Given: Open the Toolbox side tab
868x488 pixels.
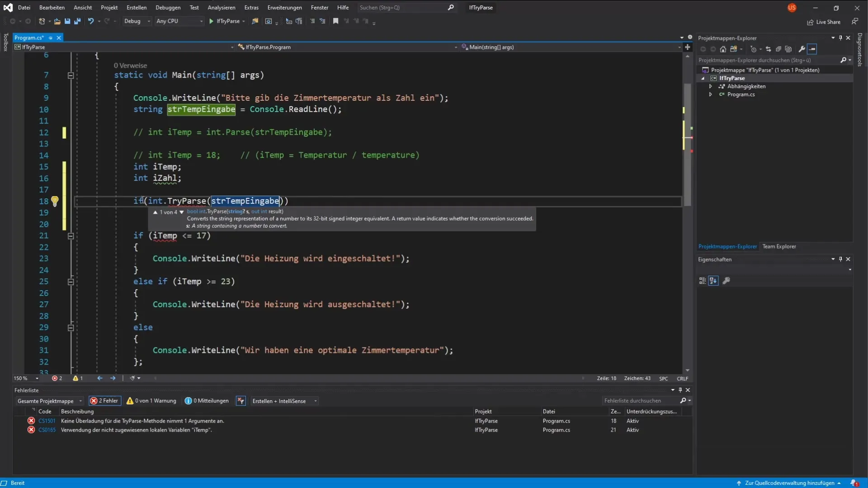Looking at the screenshot, I should 5,42.
